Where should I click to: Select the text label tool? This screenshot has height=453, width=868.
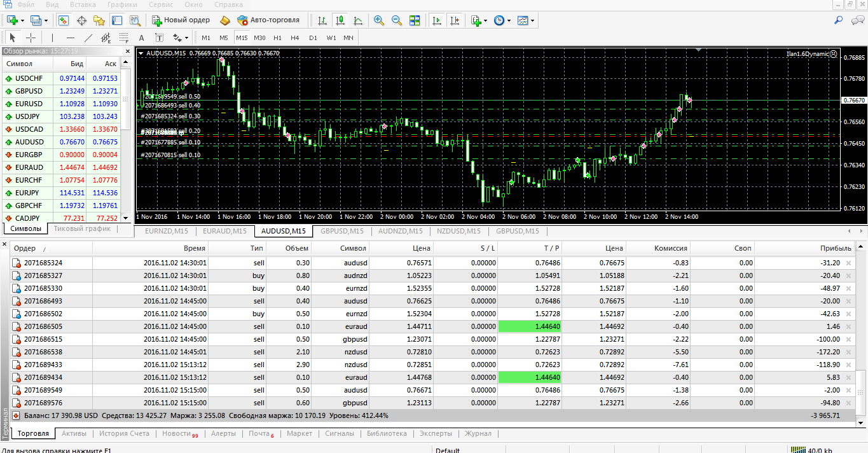(160, 38)
